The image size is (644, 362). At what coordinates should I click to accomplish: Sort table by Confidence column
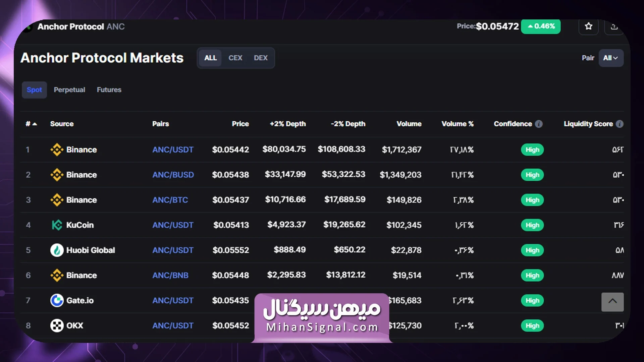513,124
